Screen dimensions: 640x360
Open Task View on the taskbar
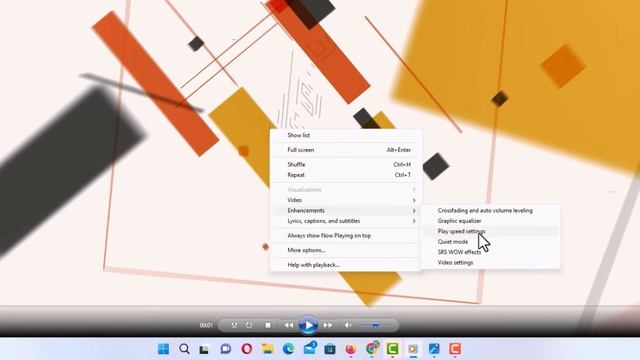[204, 349]
